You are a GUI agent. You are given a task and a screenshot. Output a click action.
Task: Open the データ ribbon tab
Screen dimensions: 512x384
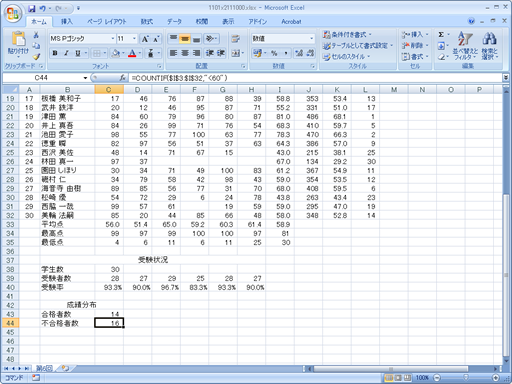click(174, 22)
